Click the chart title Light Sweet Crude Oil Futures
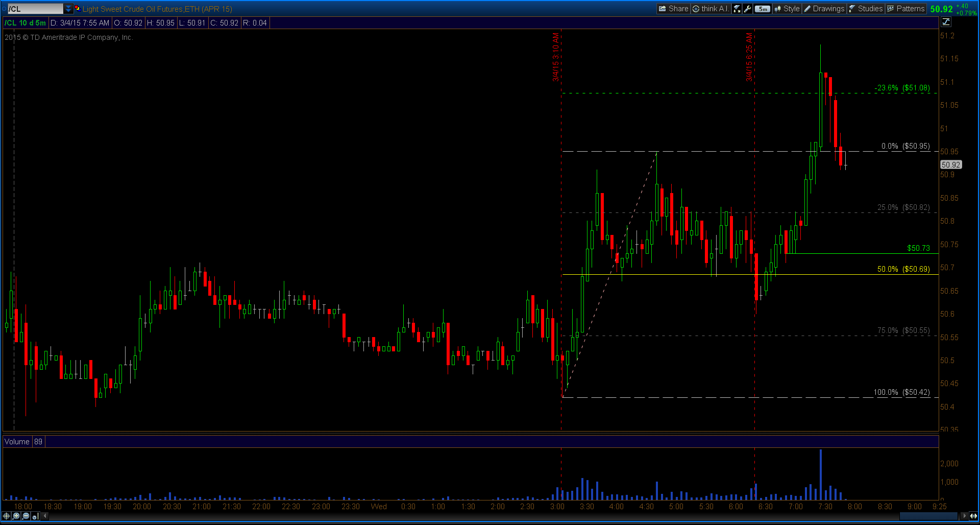 pos(157,9)
